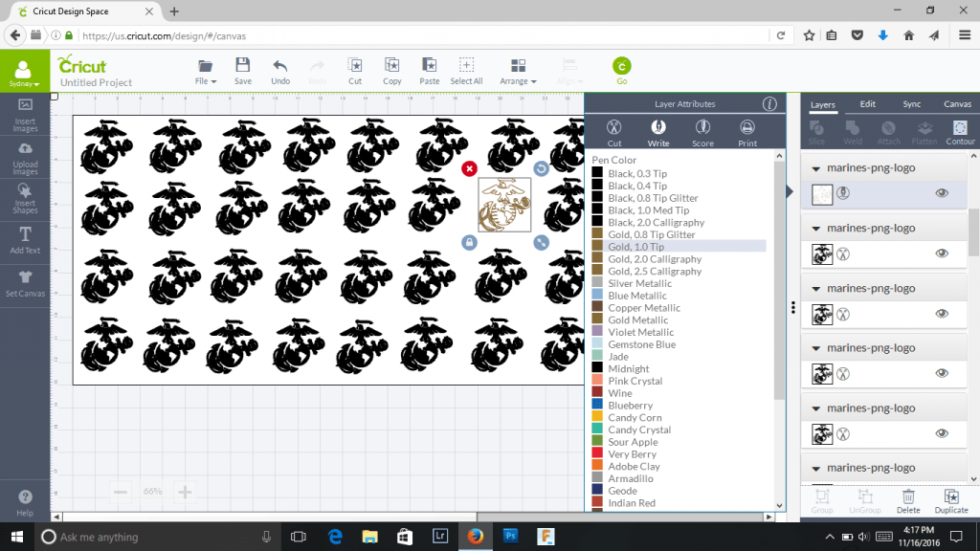The width and height of the screenshot is (980, 551).
Task: Collapse the first marines-png-logo layer group
Action: [815, 168]
